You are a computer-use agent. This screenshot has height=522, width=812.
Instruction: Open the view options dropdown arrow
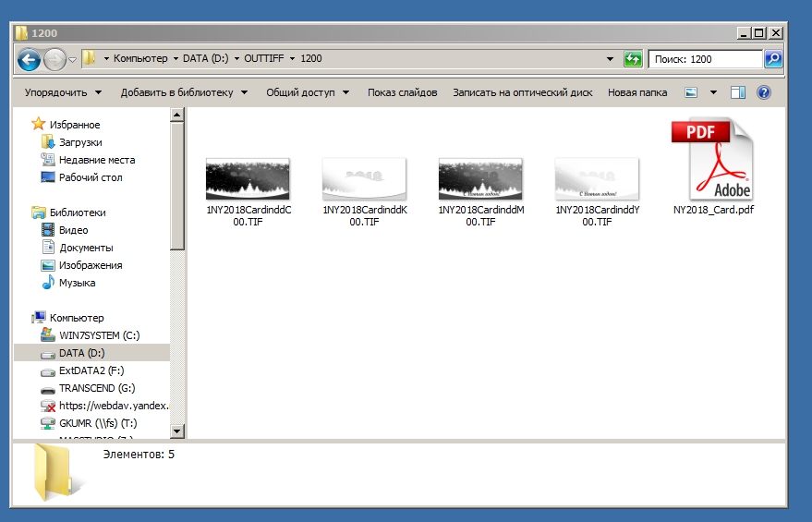(713, 92)
